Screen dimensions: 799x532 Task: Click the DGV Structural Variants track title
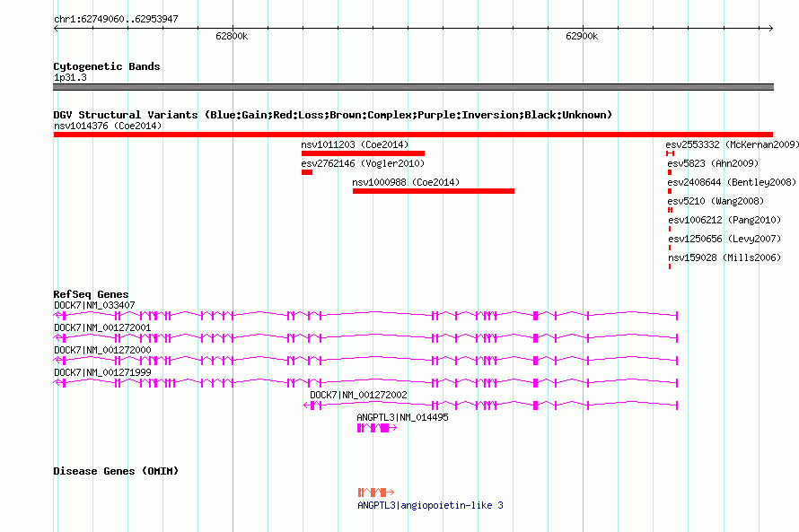coord(333,115)
